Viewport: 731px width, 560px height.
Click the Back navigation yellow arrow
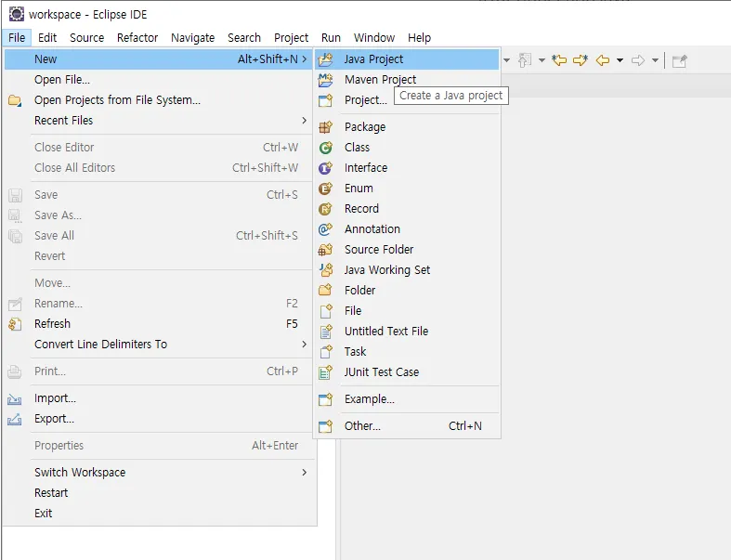603,60
